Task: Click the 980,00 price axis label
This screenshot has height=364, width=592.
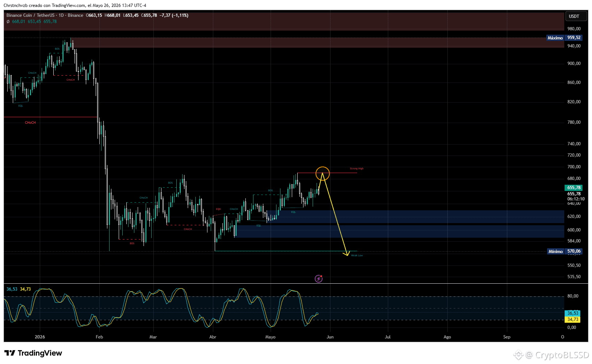Action: point(574,29)
